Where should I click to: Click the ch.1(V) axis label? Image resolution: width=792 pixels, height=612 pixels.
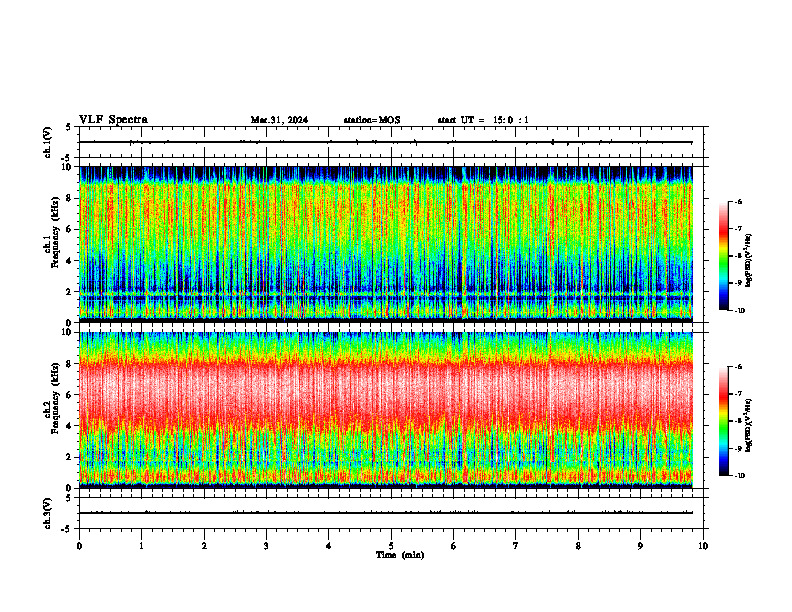tap(47, 142)
